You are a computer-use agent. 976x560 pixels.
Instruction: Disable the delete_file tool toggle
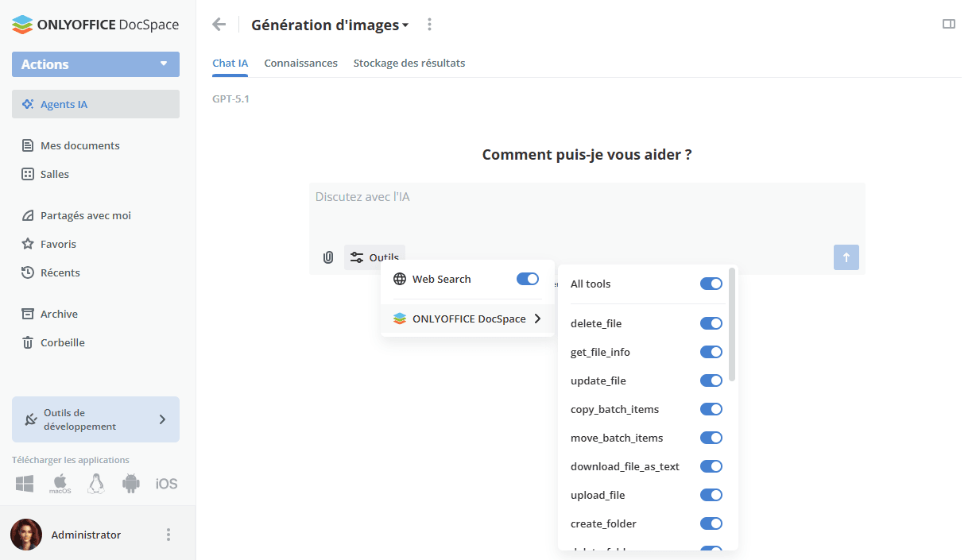(711, 323)
